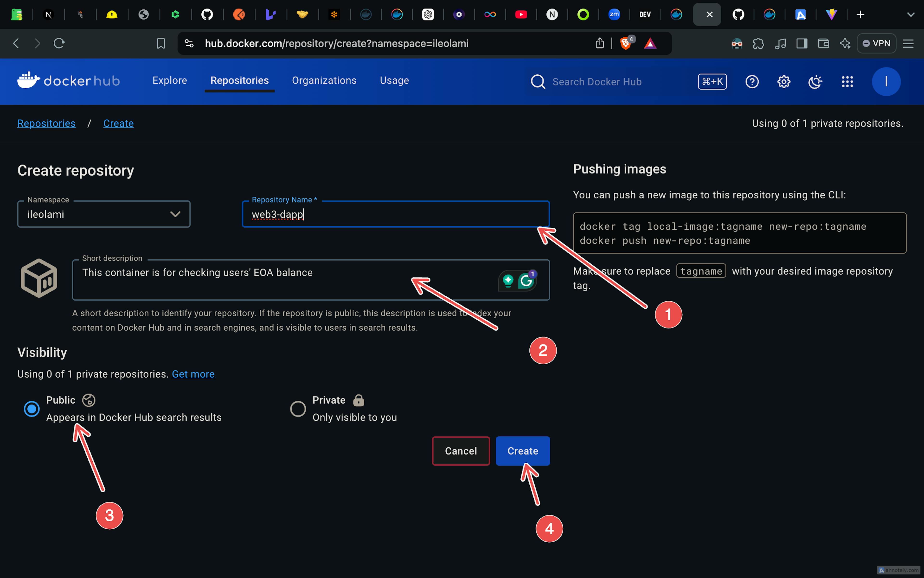Open the Usage nav item
The width and height of the screenshot is (924, 578).
[394, 81]
